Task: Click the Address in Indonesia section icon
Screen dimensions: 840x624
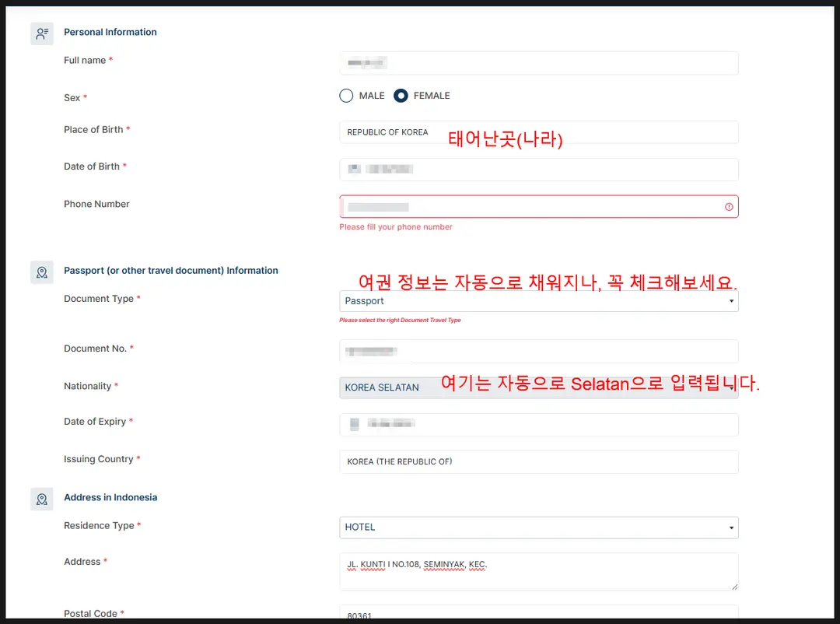Action: [42, 499]
